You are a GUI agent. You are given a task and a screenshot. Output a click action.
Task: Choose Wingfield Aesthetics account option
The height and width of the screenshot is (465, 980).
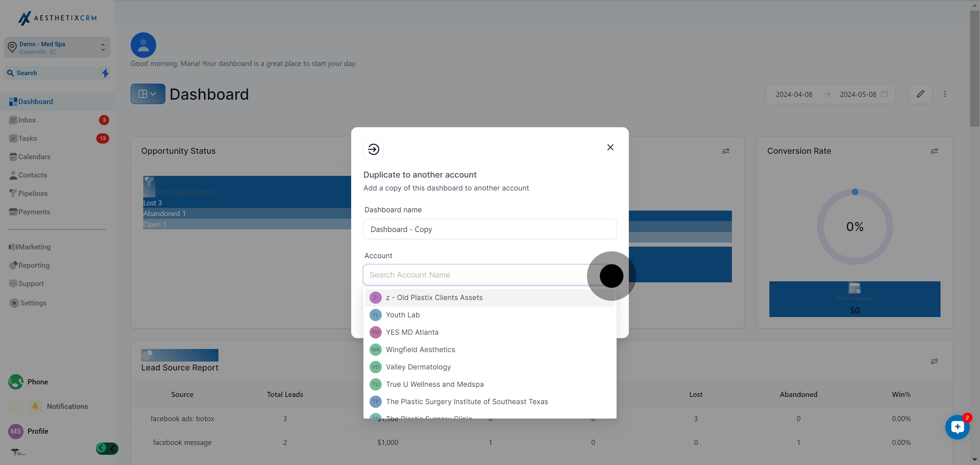pyautogui.click(x=420, y=349)
